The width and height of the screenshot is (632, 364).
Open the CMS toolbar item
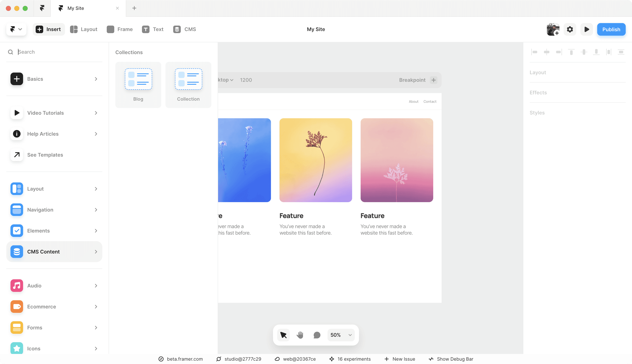point(185,30)
